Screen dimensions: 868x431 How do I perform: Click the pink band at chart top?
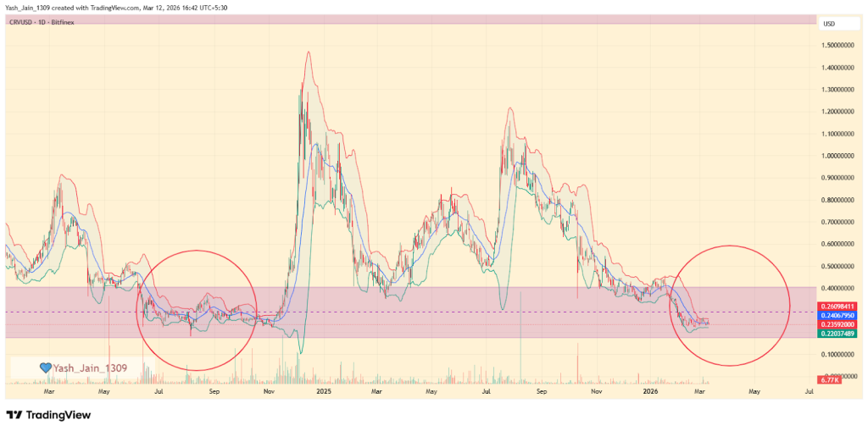point(407,18)
